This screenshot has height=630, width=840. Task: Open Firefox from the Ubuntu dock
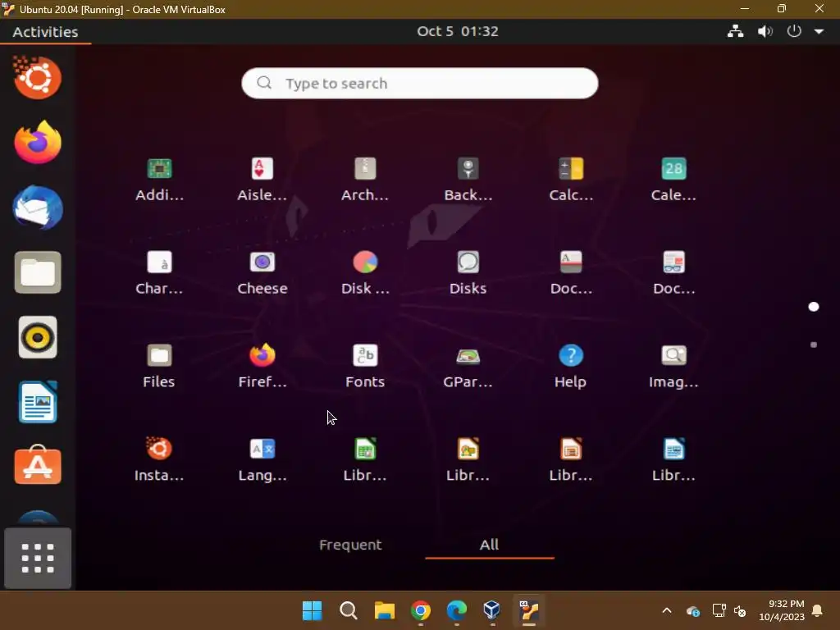point(38,142)
